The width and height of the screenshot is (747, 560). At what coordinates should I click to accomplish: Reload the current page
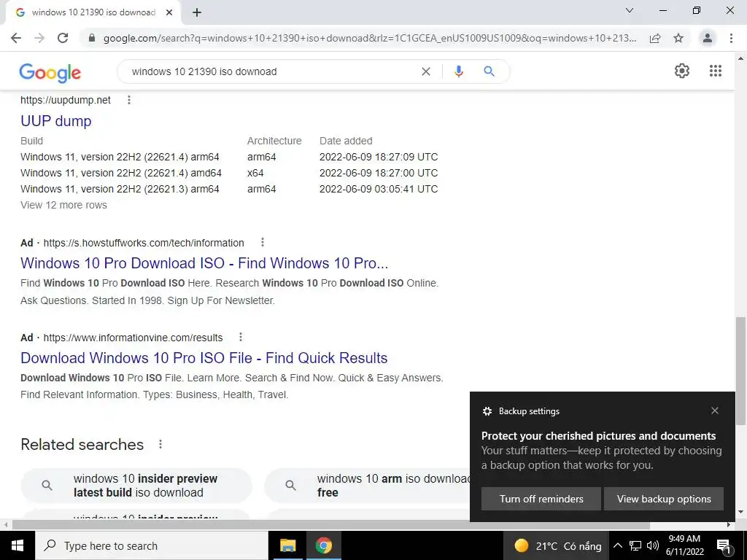(x=63, y=38)
